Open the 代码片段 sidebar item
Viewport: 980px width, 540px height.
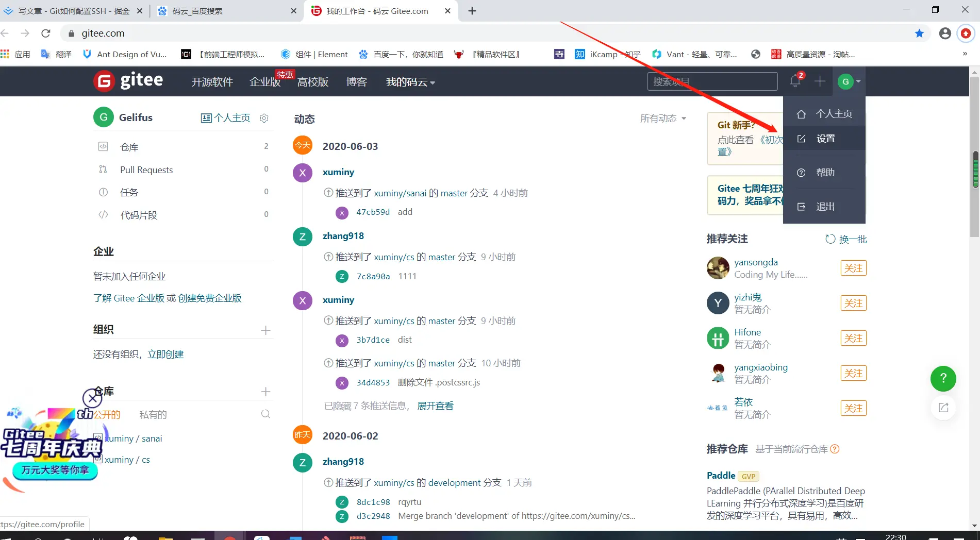(183, 215)
